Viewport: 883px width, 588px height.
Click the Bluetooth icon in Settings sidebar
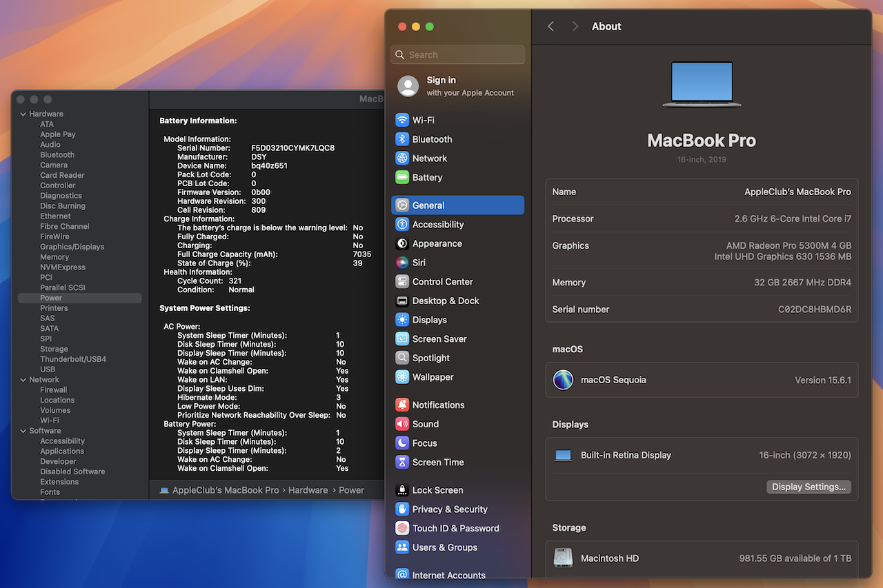(402, 139)
